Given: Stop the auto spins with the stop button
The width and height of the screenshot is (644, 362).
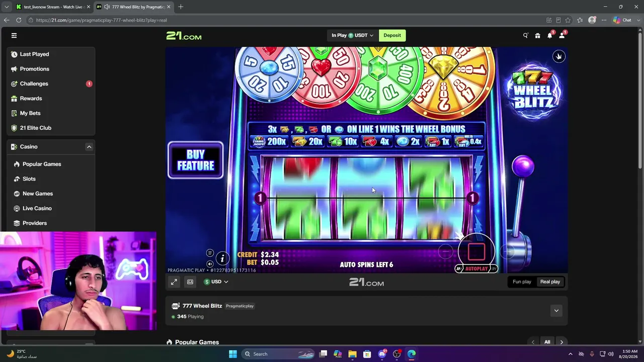Looking at the screenshot, I should click(x=476, y=251).
